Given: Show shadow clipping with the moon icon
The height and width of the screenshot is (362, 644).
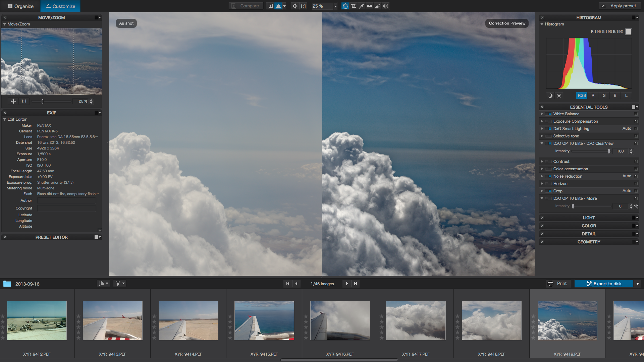Looking at the screenshot, I should pos(550,96).
